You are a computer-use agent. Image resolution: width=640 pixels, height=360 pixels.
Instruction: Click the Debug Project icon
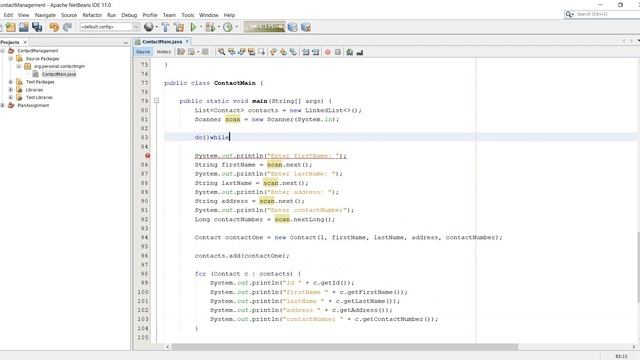point(210,27)
